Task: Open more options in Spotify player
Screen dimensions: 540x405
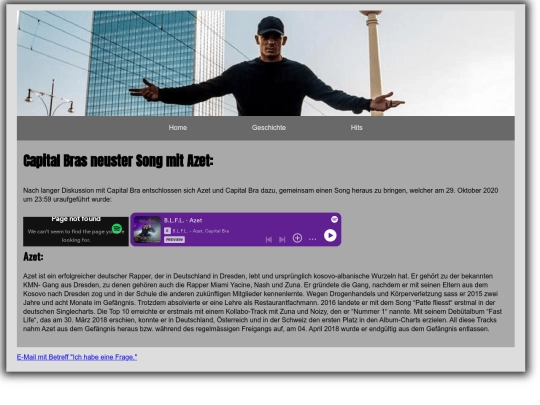Action: [312, 239]
